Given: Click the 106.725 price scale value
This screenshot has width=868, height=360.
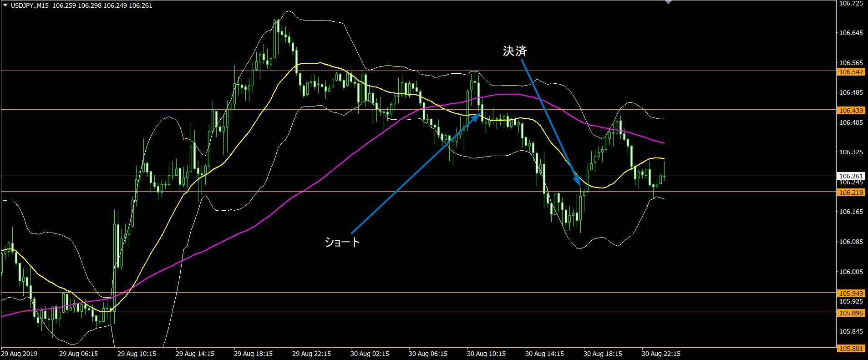Looking at the screenshot, I should pos(851,3).
